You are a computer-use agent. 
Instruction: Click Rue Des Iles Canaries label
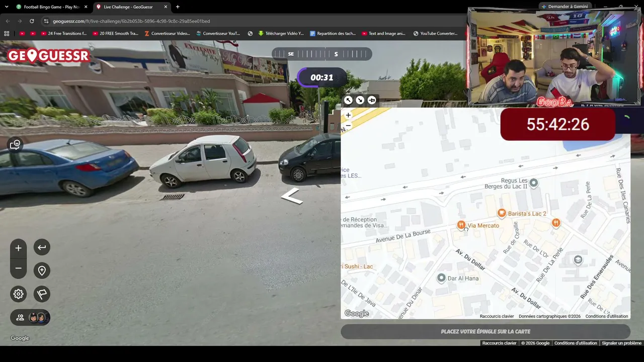coord(623,195)
